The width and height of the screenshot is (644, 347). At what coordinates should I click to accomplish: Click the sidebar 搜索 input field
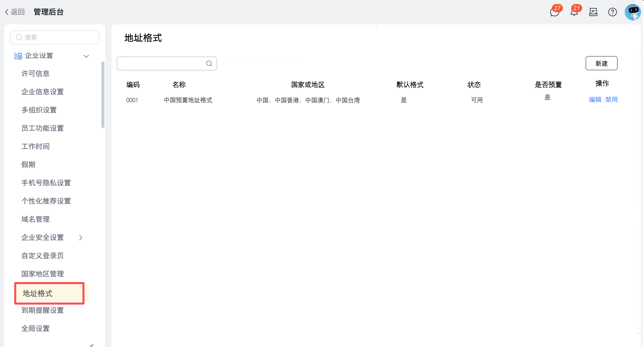55,37
